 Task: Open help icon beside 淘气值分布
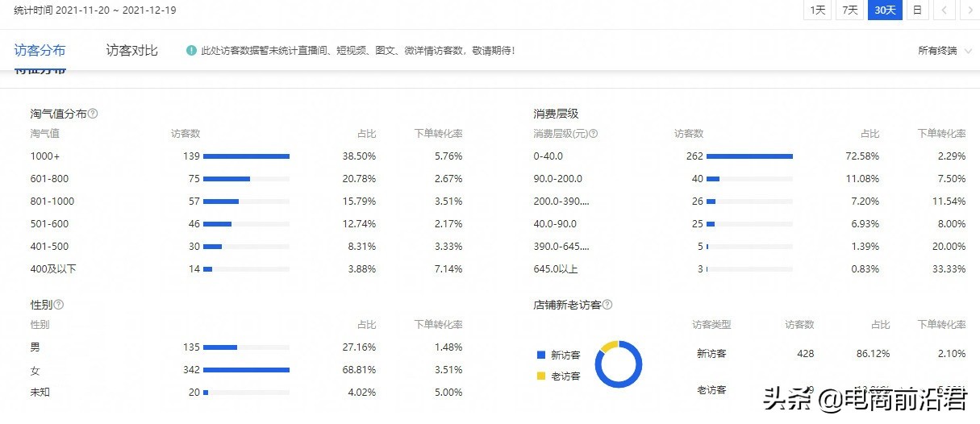point(93,114)
